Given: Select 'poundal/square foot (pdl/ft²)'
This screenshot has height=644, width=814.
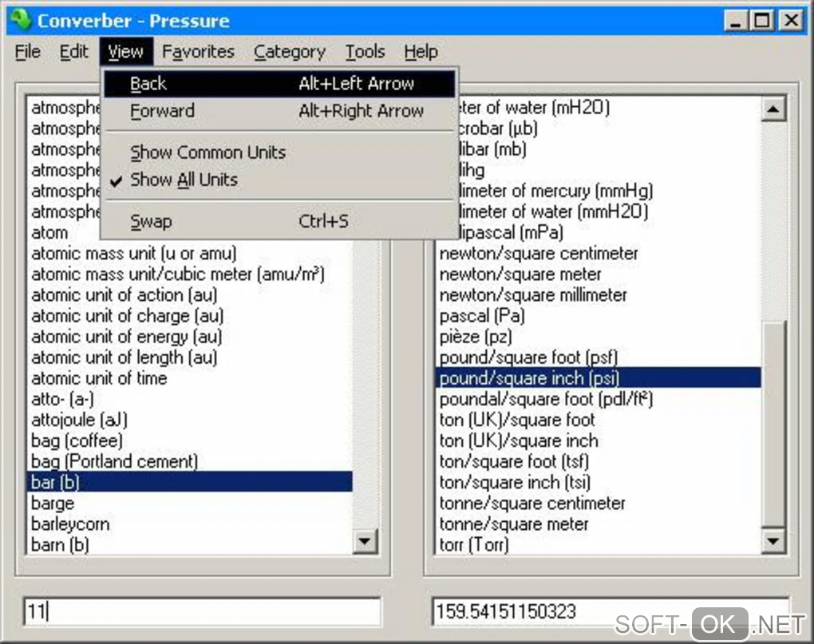Looking at the screenshot, I should pyautogui.click(x=599, y=399).
